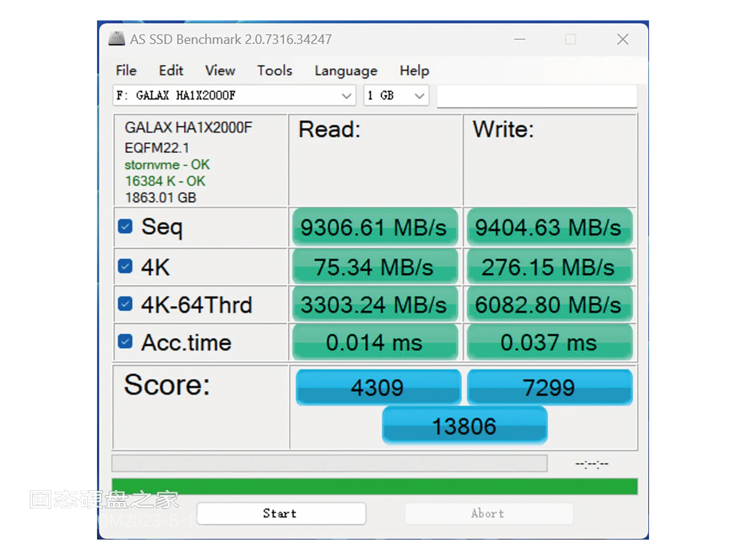746x560 pixels.
Task: Toggle the Acc.time test checkbox
Action: tap(125, 342)
